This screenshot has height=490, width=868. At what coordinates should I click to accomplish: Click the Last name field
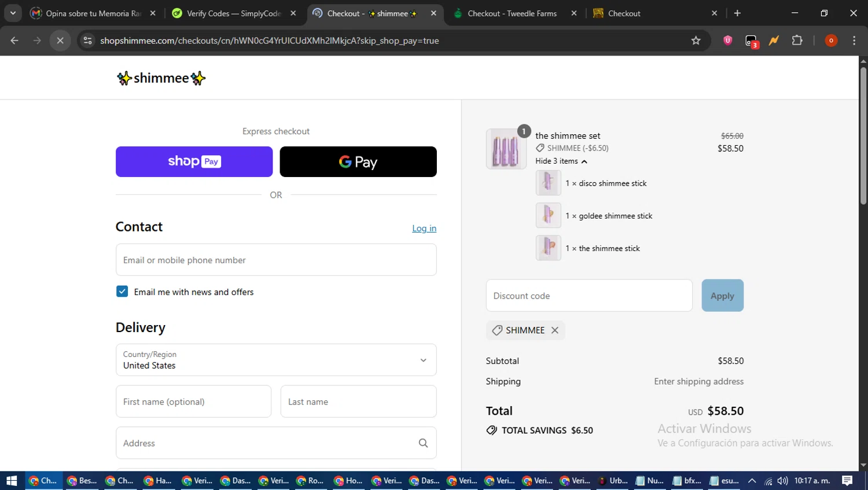[358, 401]
